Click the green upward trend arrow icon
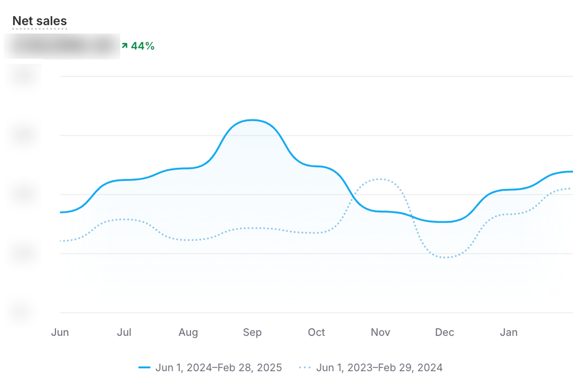The height and width of the screenshot is (392, 588). click(x=125, y=46)
